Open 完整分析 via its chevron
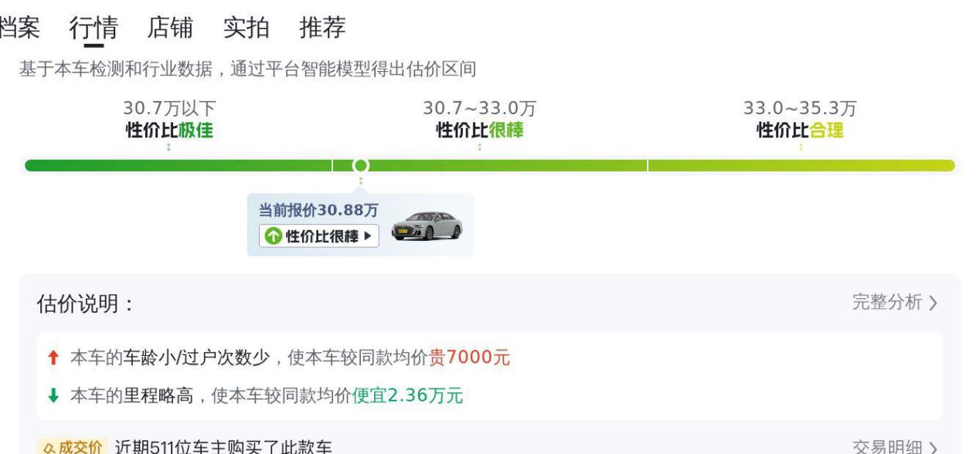The width and height of the screenshot is (980, 454). [934, 303]
